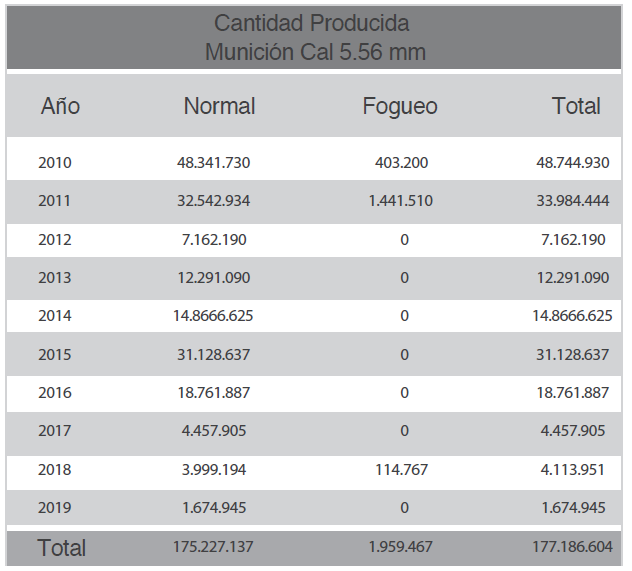The width and height of the screenshot is (632, 571).
Task: Select the 2017 year cell
Action: (55, 431)
